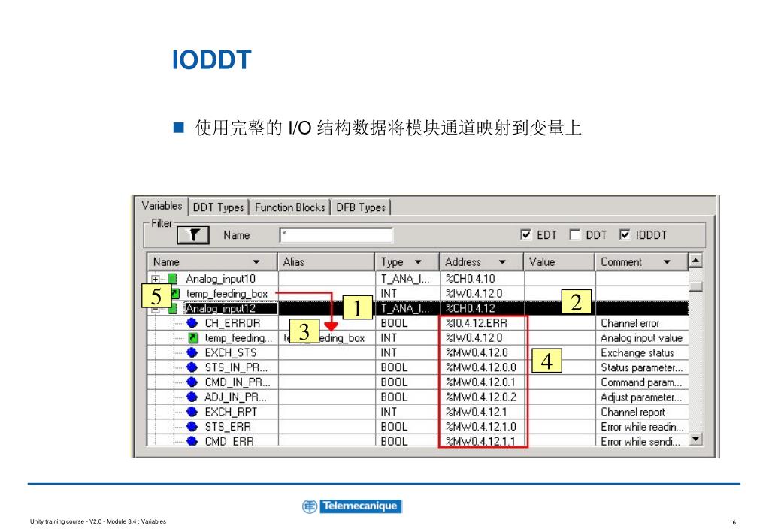Click the INT type cell of EXCH_RPT

click(x=407, y=412)
